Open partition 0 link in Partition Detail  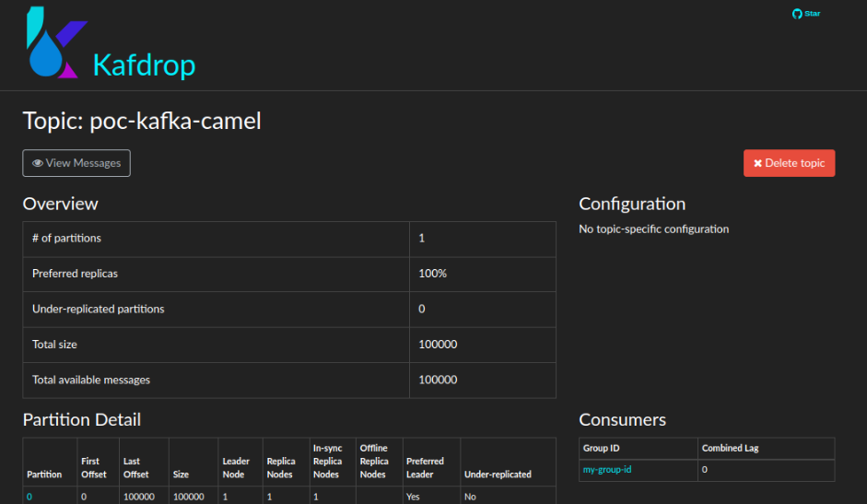(29, 497)
